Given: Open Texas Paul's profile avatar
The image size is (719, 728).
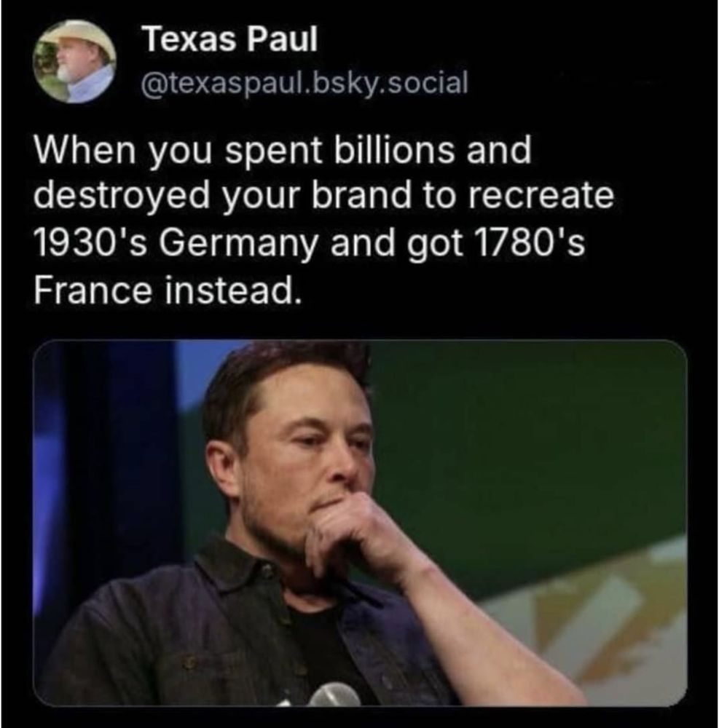Looking at the screenshot, I should click(74, 61).
